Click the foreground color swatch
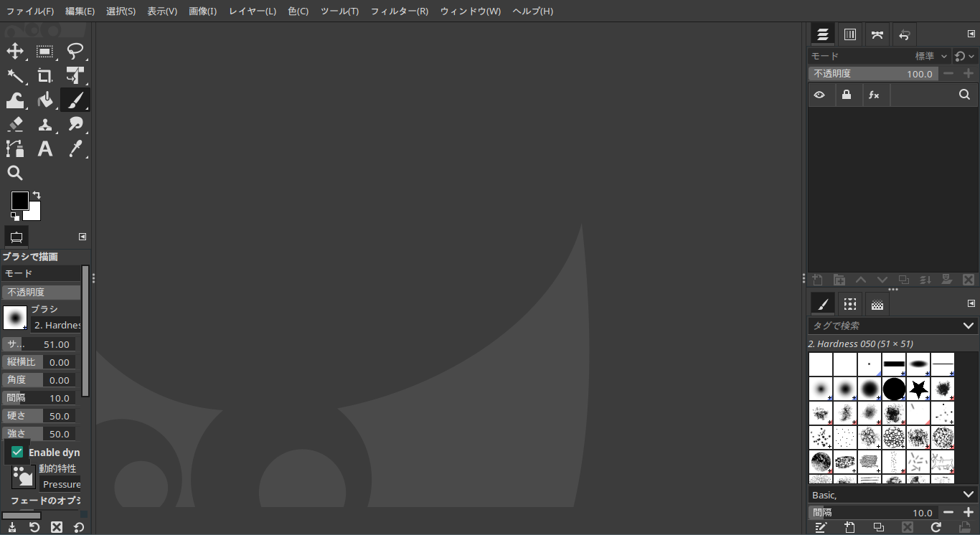The image size is (980, 535). [19, 201]
